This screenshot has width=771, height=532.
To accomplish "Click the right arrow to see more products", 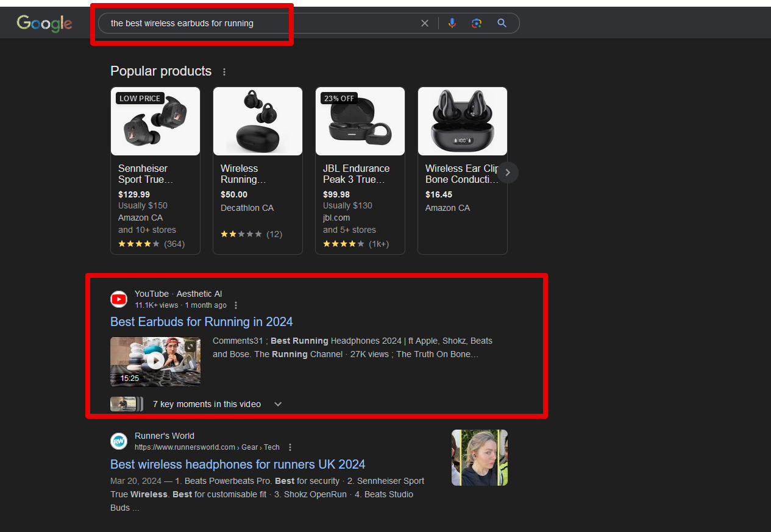I will [x=507, y=172].
